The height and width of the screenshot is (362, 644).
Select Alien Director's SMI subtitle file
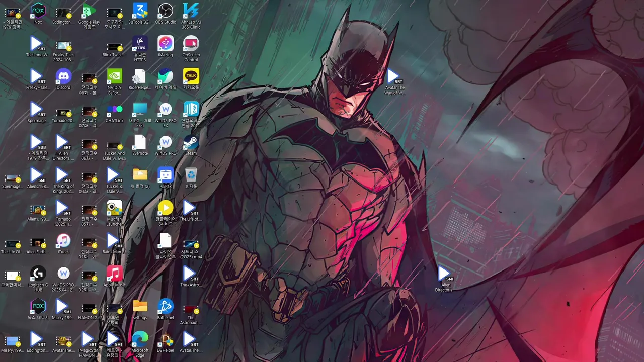tap(446, 279)
